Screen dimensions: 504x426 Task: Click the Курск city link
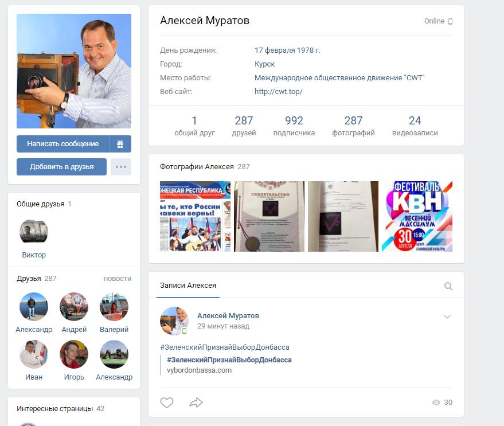pos(264,64)
